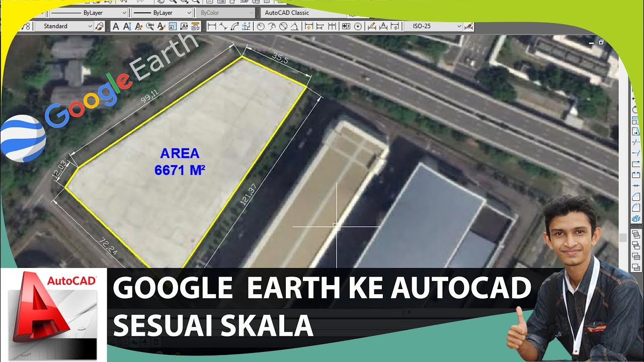Click the Scale Text icon

click(173, 26)
